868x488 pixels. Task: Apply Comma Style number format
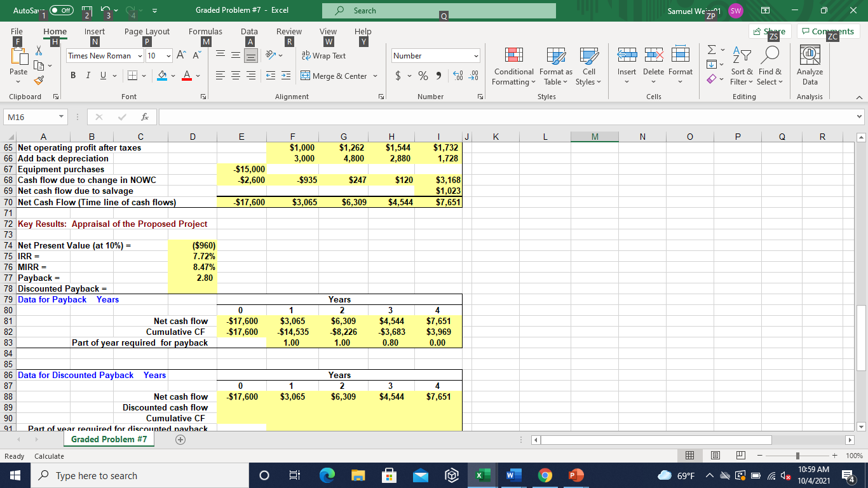click(438, 76)
